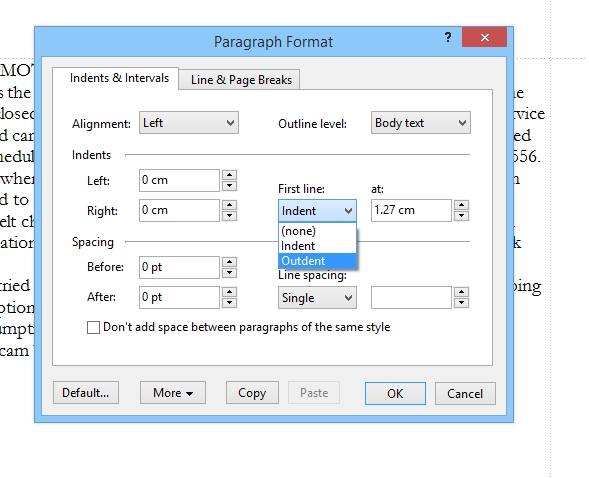The image size is (589, 478).
Task: Decrease the line spacing amount value
Action: (x=461, y=303)
